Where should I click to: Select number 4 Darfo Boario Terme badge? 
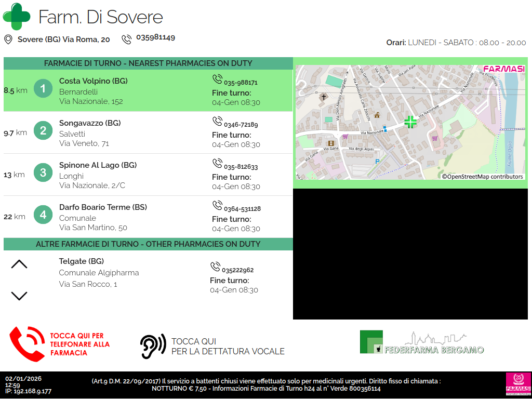point(43,215)
